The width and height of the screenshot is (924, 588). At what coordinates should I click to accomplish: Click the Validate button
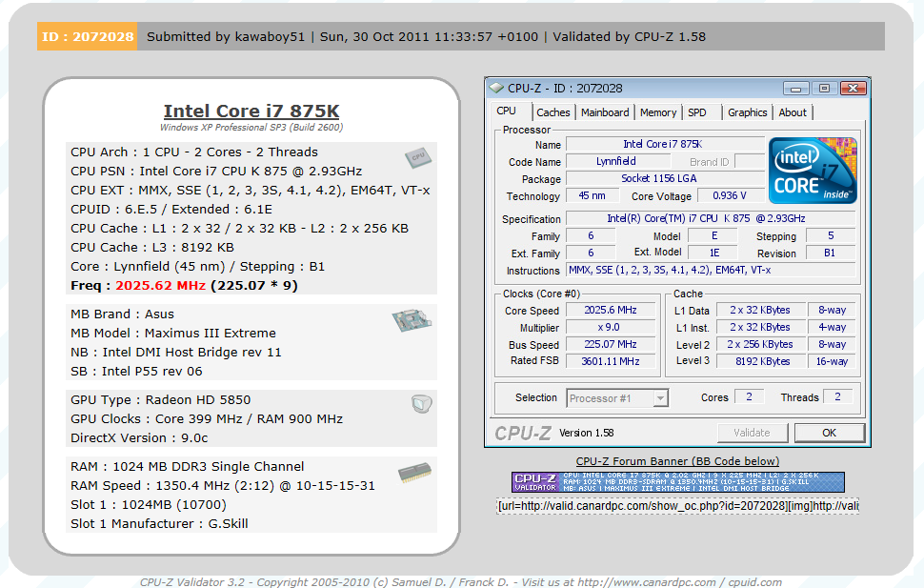click(752, 433)
